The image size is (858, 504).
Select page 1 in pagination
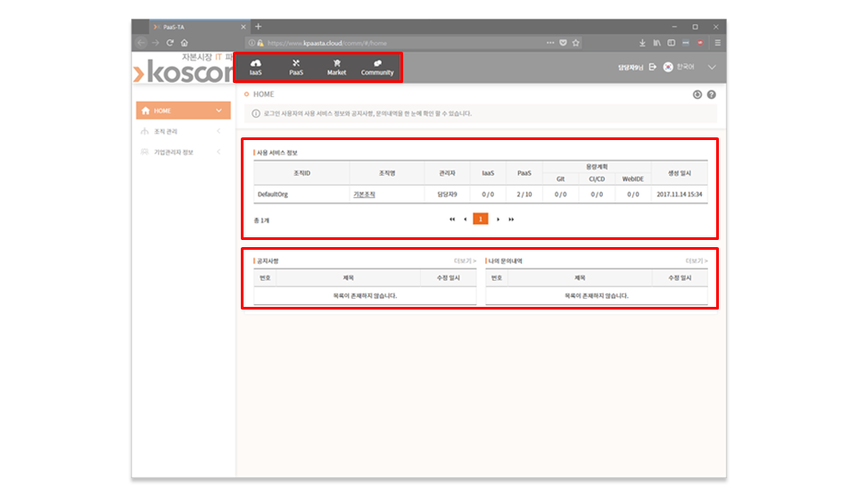point(481,219)
